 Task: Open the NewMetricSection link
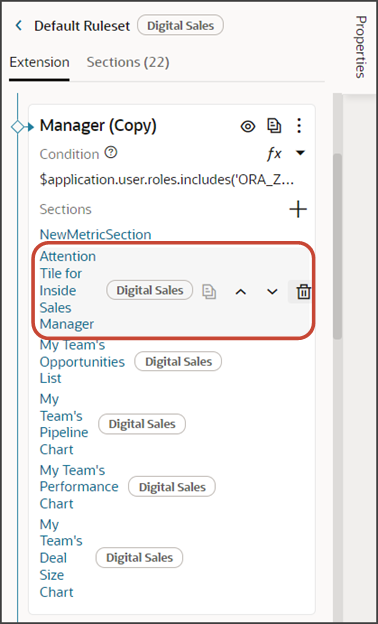click(x=95, y=234)
